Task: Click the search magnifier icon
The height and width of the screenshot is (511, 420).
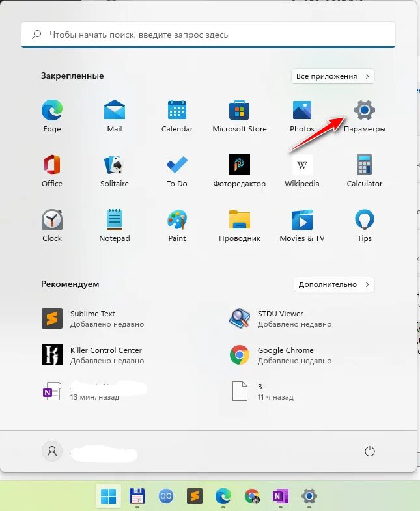Action: (36, 35)
